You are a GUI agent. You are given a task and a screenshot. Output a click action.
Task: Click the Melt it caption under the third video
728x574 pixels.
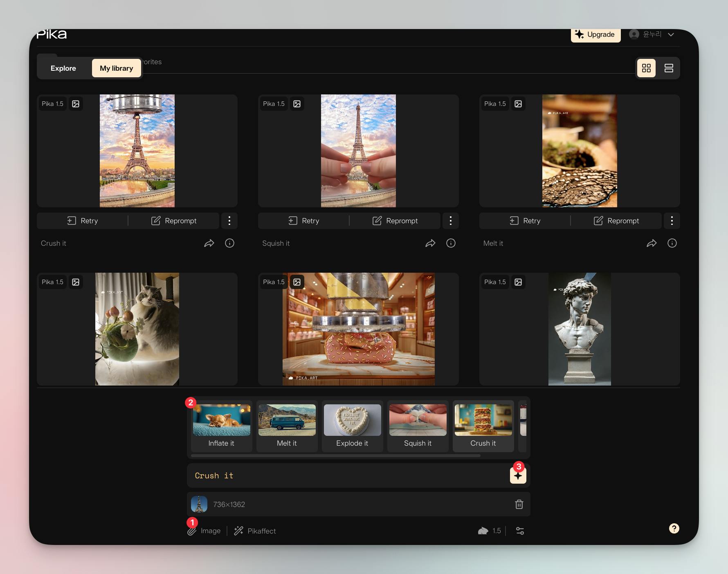pyautogui.click(x=493, y=243)
